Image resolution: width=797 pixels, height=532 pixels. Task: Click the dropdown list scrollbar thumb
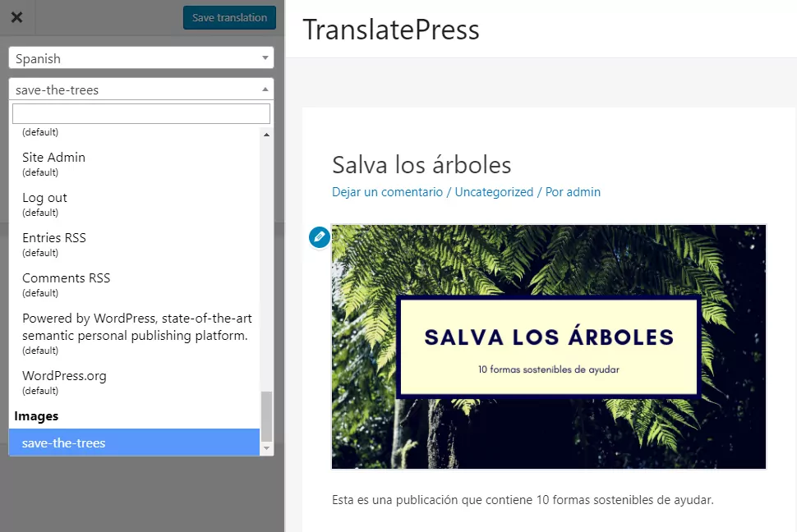pos(266,416)
